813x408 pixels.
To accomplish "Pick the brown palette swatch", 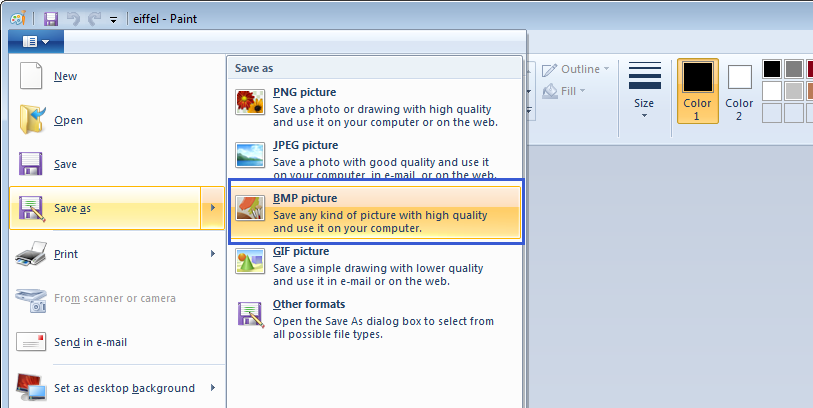I will pyautogui.click(x=809, y=91).
